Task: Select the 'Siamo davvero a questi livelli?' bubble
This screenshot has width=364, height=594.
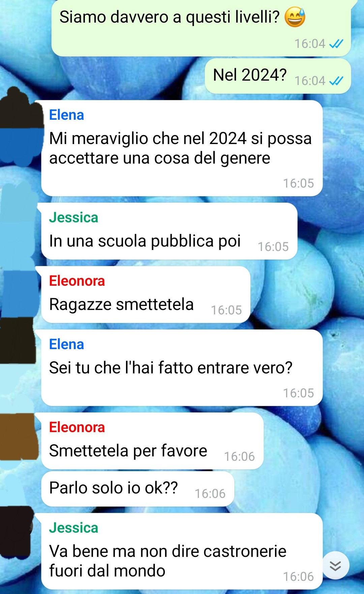Action: [x=201, y=28]
